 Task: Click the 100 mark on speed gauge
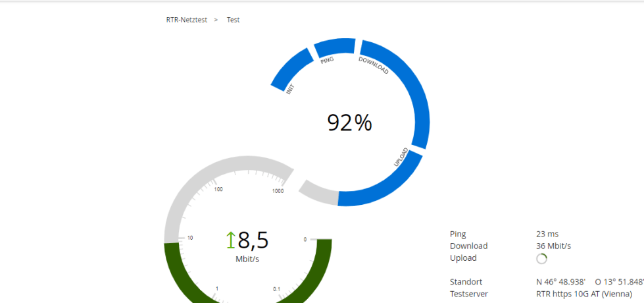click(x=218, y=189)
